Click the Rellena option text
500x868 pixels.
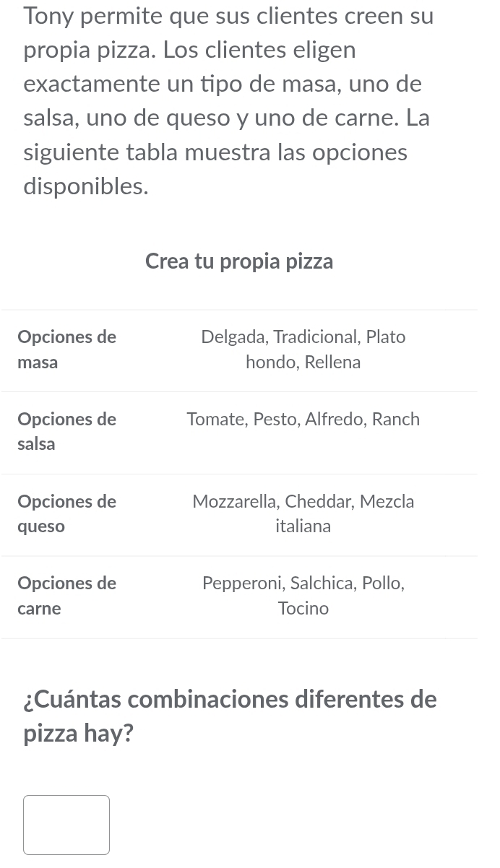(332, 362)
